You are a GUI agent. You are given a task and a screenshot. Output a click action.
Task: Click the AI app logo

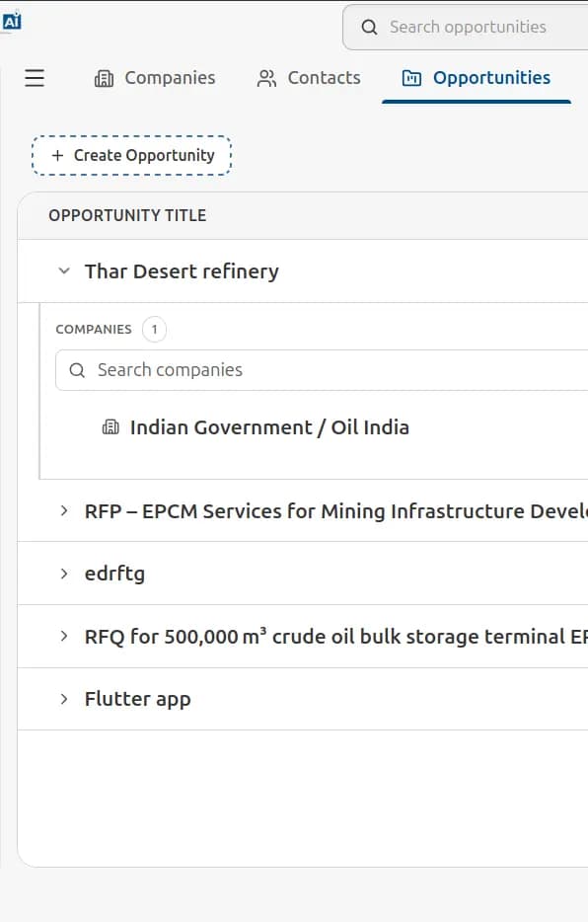(12, 21)
